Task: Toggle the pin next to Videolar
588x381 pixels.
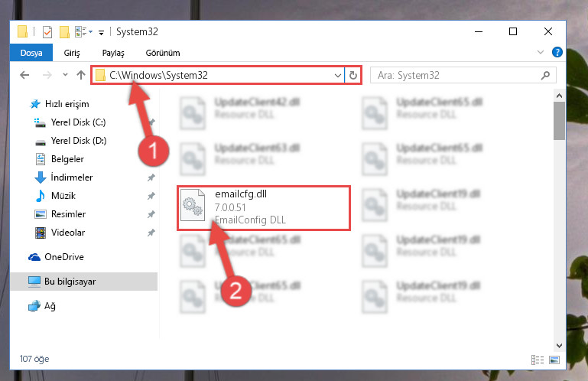Action: pos(151,233)
